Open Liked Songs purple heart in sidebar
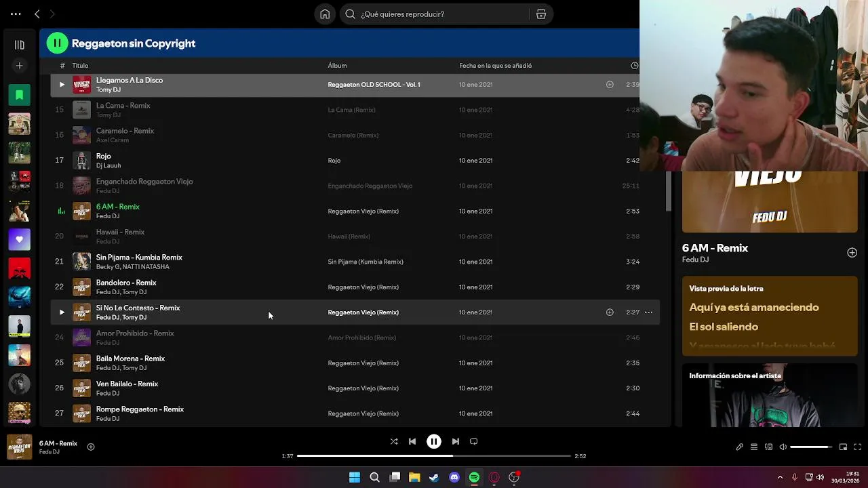The image size is (868, 488). pos(19,239)
